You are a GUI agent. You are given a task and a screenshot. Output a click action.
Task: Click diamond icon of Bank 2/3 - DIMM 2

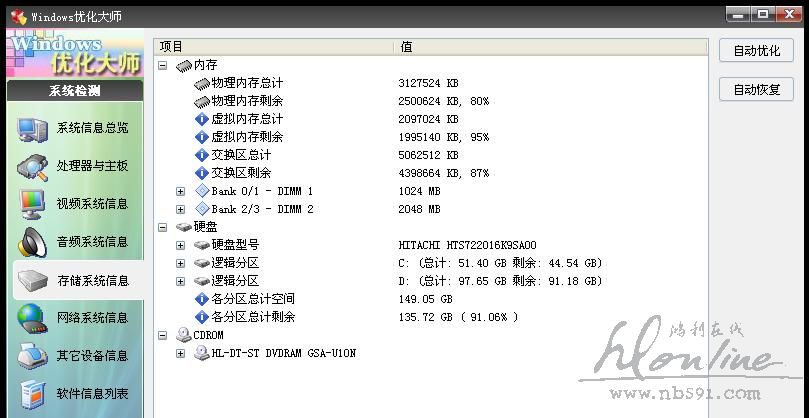click(x=202, y=209)
